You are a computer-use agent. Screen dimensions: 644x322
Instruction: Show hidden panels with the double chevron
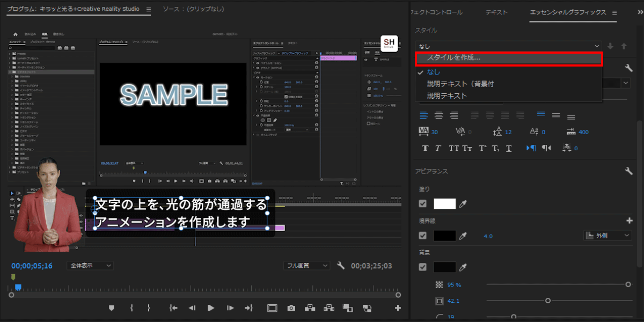click(x=640, y=12)
